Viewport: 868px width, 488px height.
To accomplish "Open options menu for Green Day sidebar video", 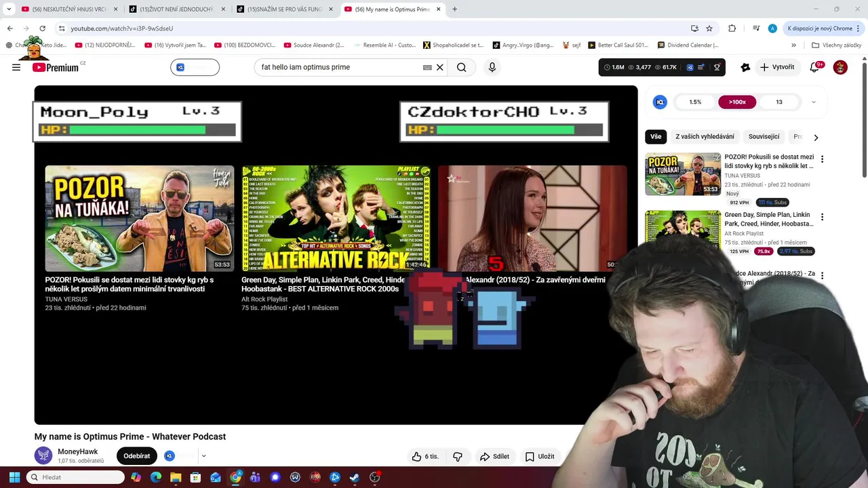I will tap(822, 218).
